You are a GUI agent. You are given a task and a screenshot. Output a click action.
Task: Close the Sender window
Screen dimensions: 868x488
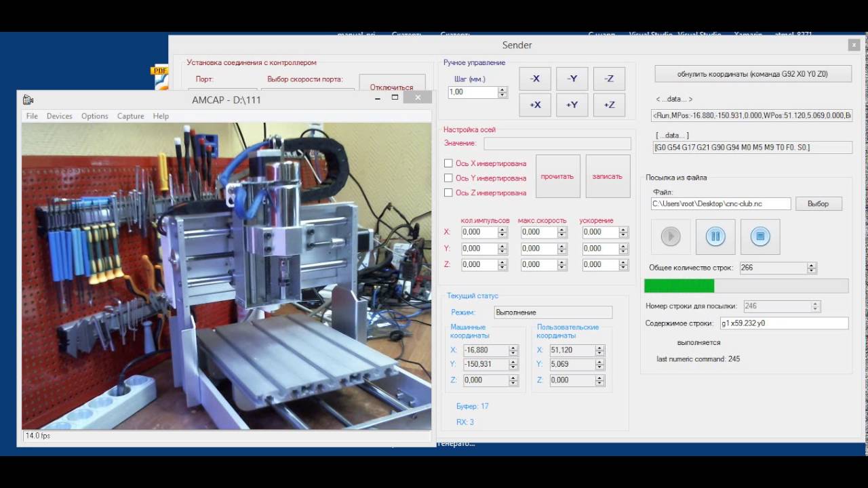pos(853,45)
